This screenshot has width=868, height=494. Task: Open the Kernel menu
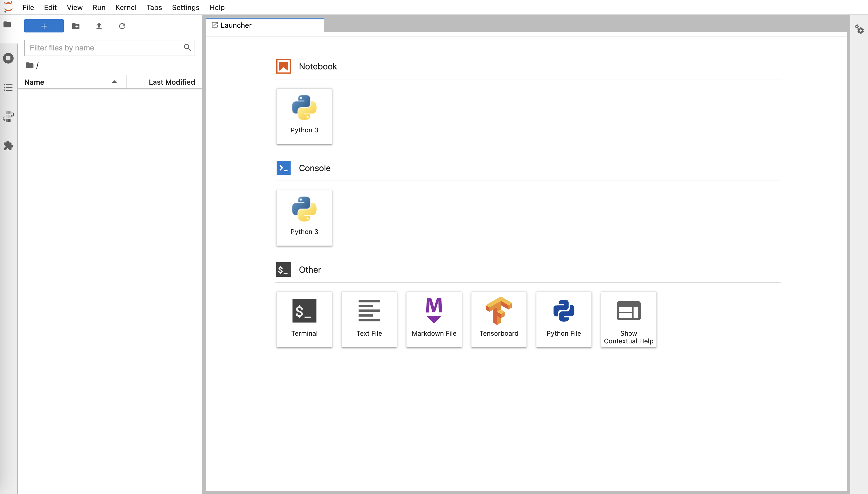[126, 7]
